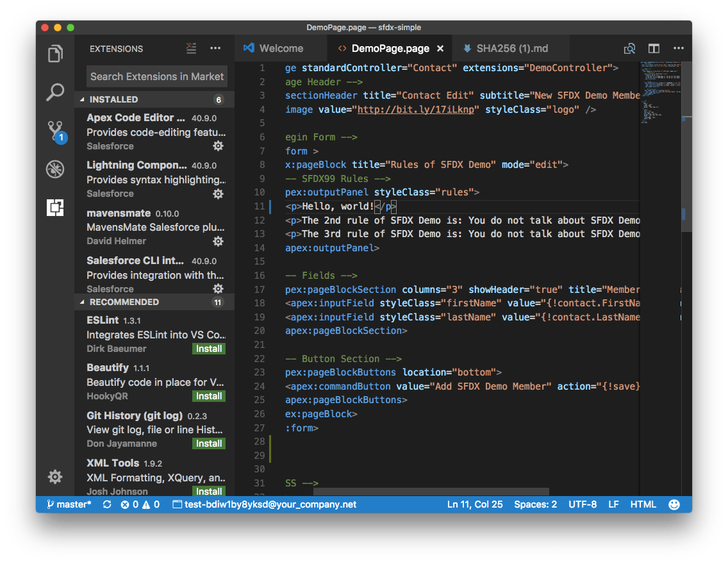Click the 'Button Section' comment line
728x564 pixels.
[343, 358]
